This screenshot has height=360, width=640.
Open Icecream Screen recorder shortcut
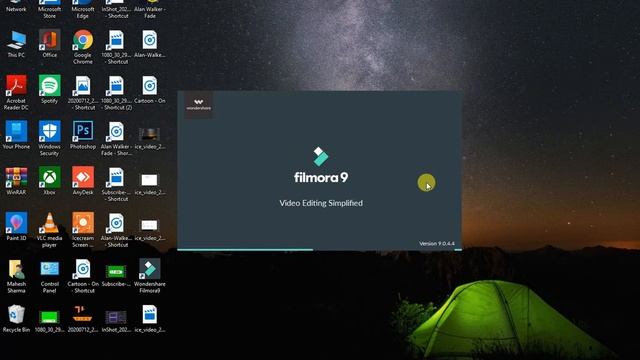(x=83, y=230)
